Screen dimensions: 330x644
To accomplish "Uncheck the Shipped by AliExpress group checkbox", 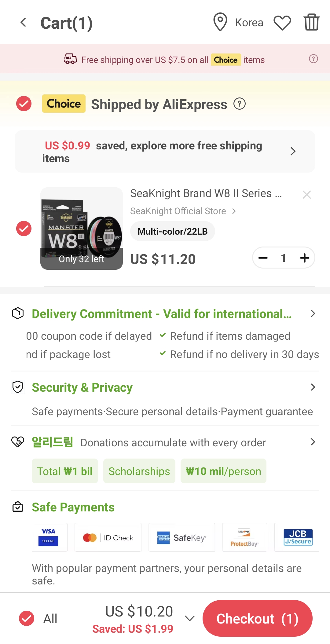I will tap(24, 104).
